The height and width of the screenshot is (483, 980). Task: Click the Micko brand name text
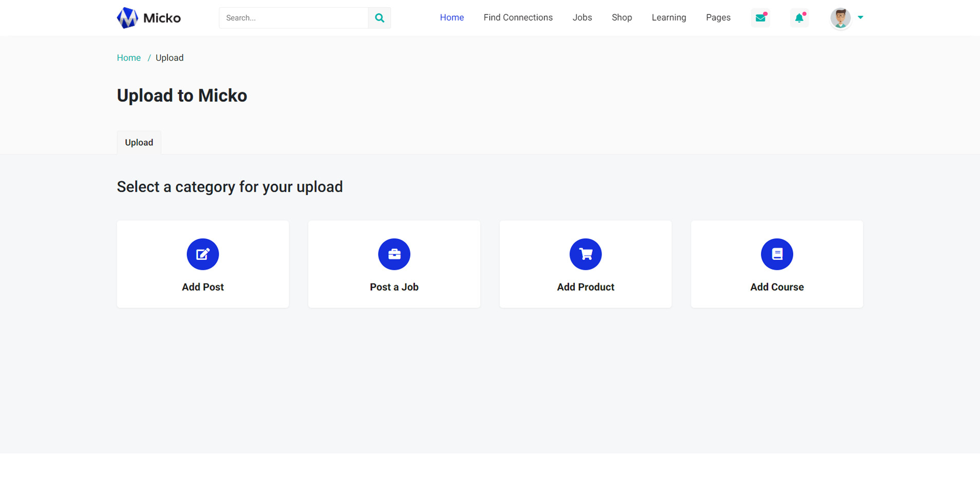click(162, 18)
